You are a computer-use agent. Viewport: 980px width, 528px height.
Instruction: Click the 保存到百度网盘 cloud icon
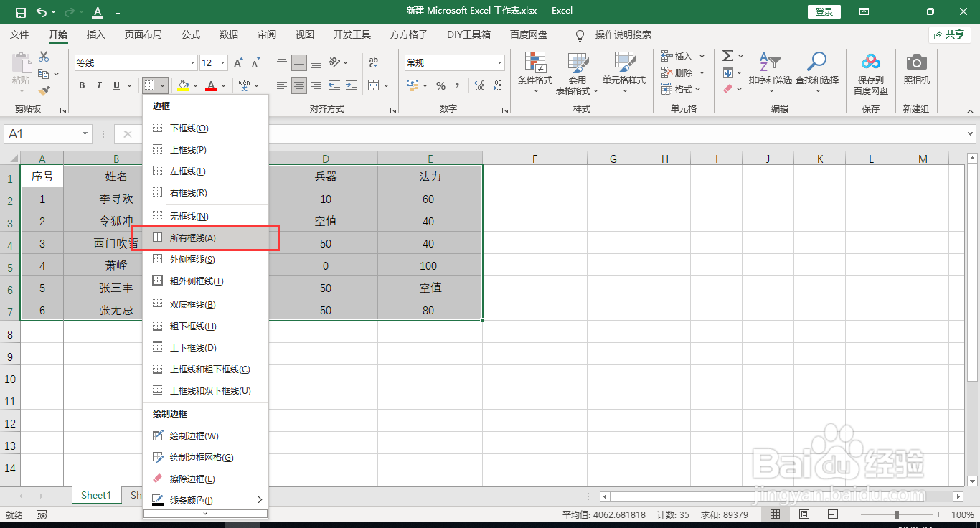[x=871, y=62]
